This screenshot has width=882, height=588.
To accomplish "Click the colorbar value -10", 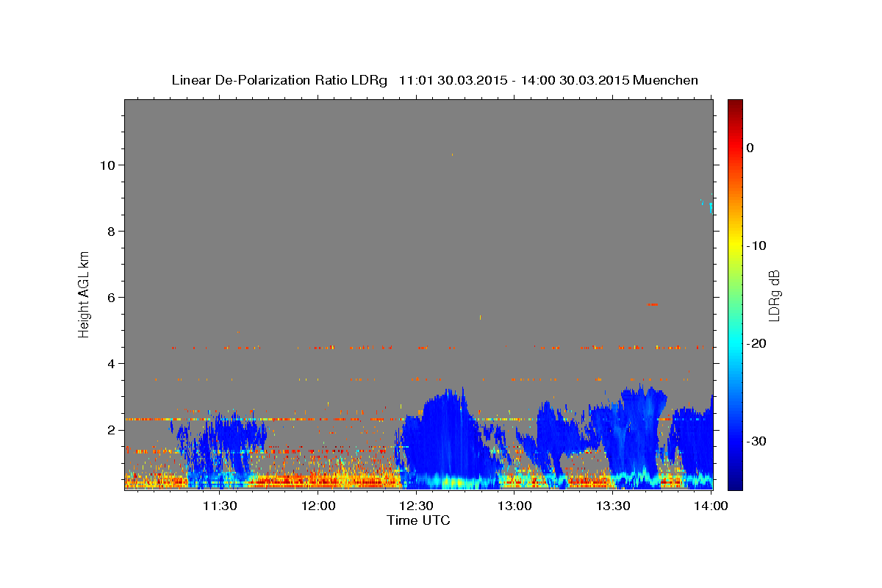I will 756,245.
